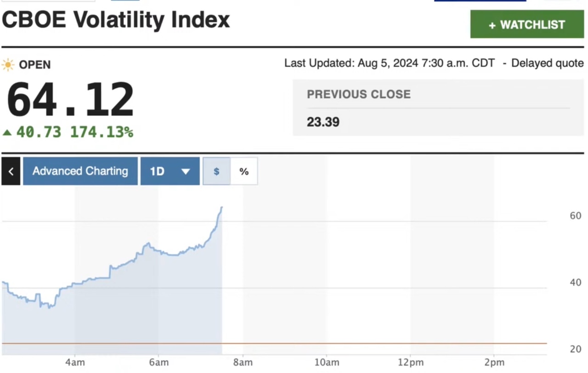Click the sun market-open icon

[x=8, y=65]
